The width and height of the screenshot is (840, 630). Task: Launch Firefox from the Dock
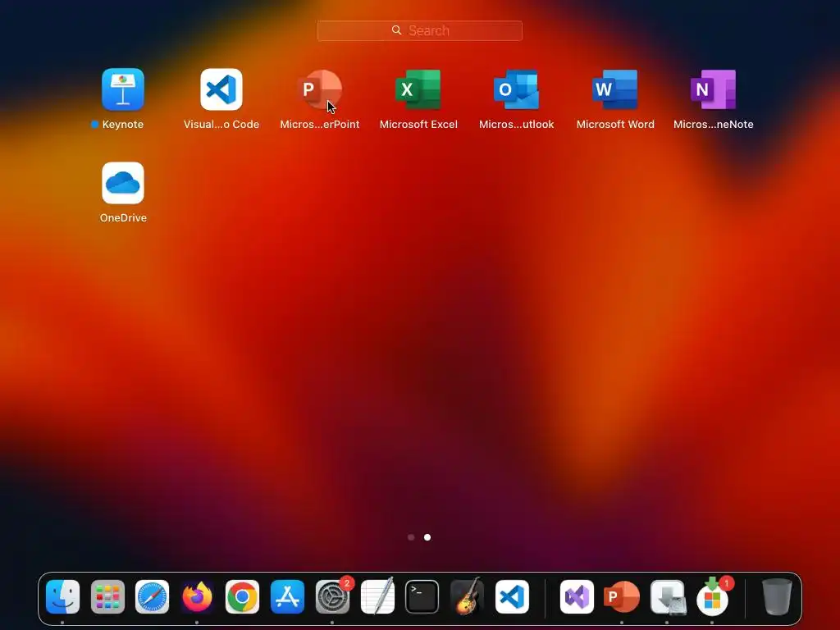tap(197, 597)
